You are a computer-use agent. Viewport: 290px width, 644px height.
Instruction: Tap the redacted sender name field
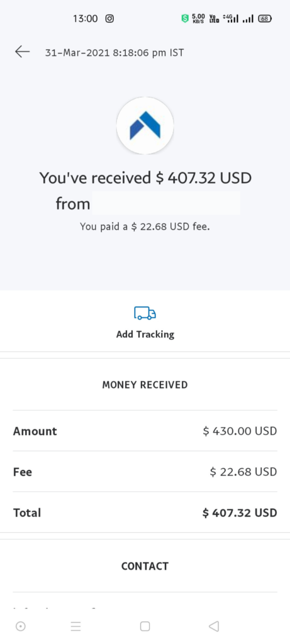click(166, 203)
